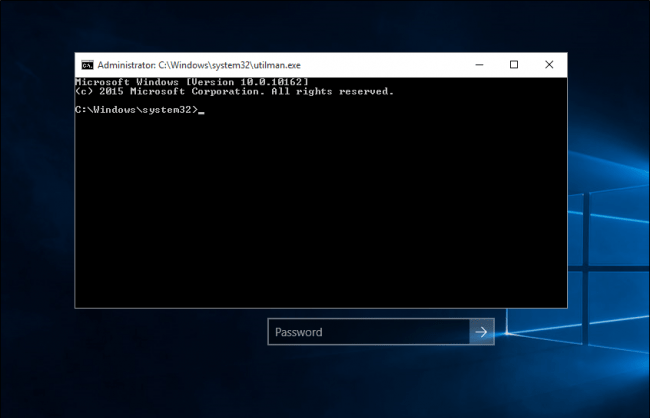Minimize the Command Prompt window

click(x=478, y=65)
